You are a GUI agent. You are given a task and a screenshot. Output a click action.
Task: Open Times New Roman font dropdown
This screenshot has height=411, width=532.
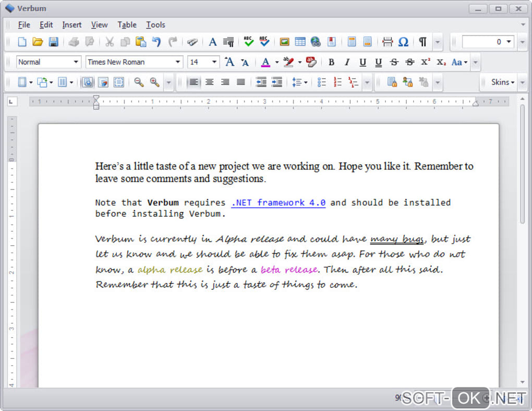click(x=177, y=62)
